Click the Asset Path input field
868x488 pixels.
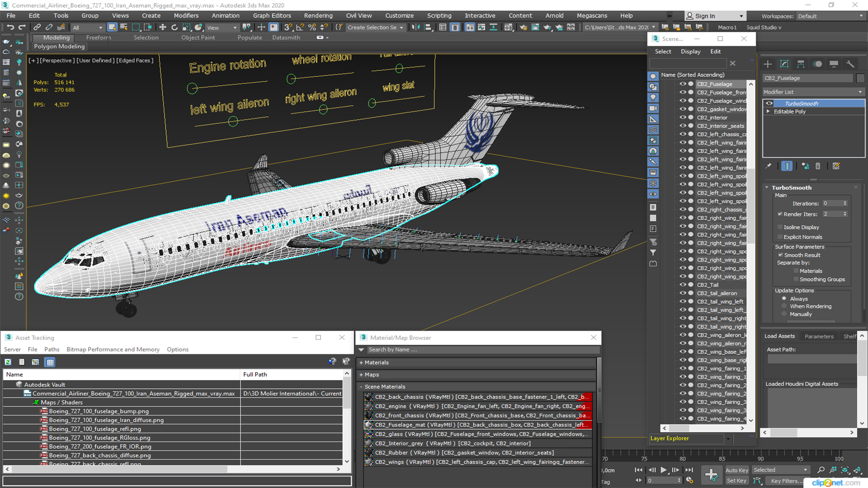click(812, 359)
